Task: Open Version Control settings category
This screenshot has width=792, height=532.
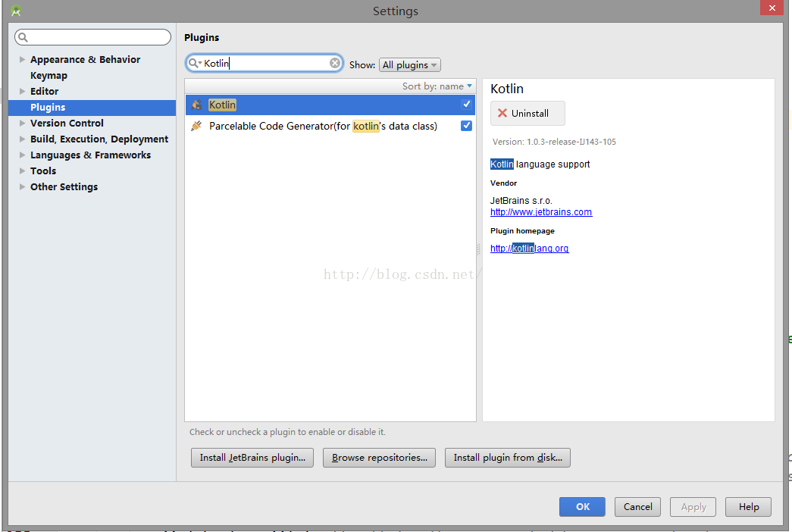Action: pyautogui.click(x=67, y=123)
